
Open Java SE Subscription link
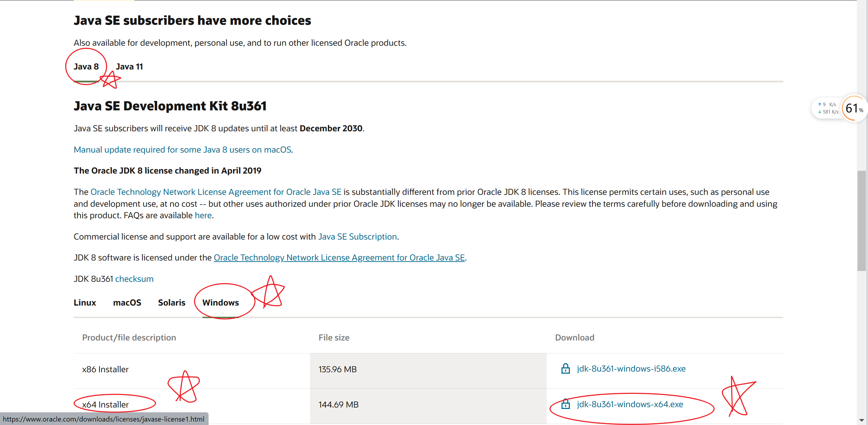tap(357, 237)
